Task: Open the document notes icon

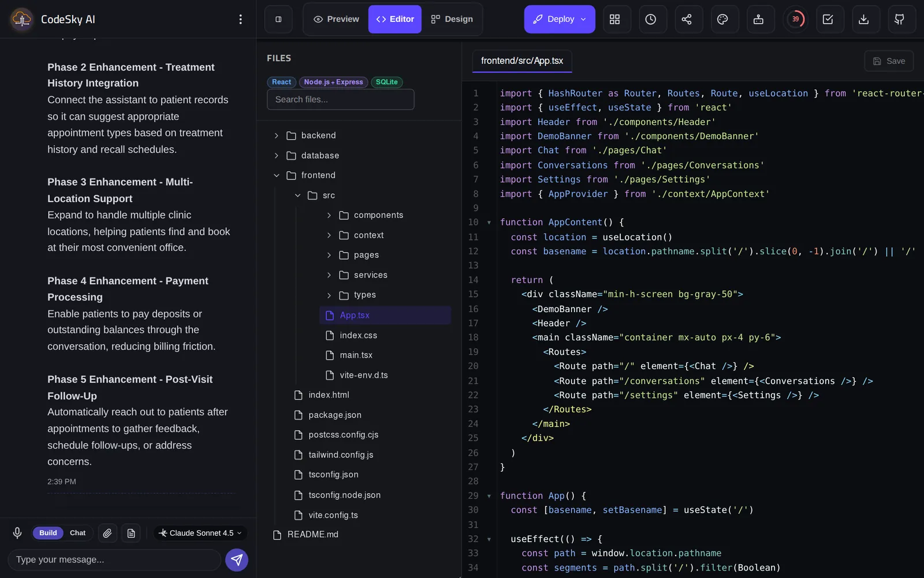Action: click(x=131, y=533)
